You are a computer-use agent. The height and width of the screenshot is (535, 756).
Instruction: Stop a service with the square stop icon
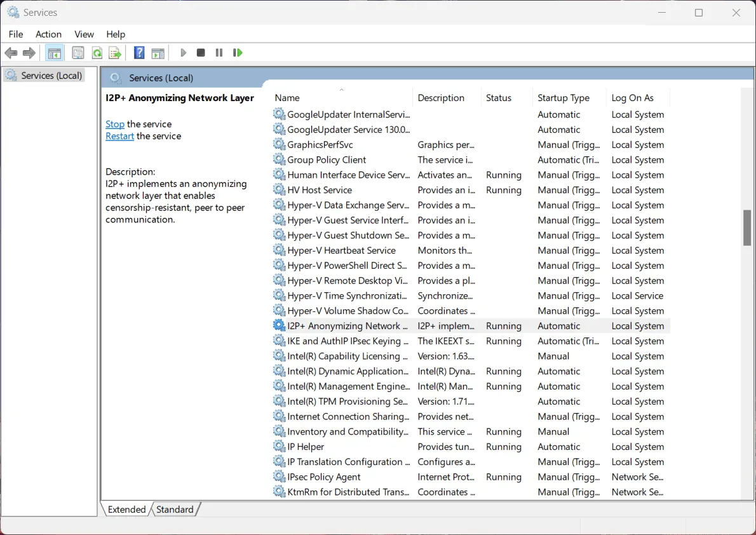(200, 53)
